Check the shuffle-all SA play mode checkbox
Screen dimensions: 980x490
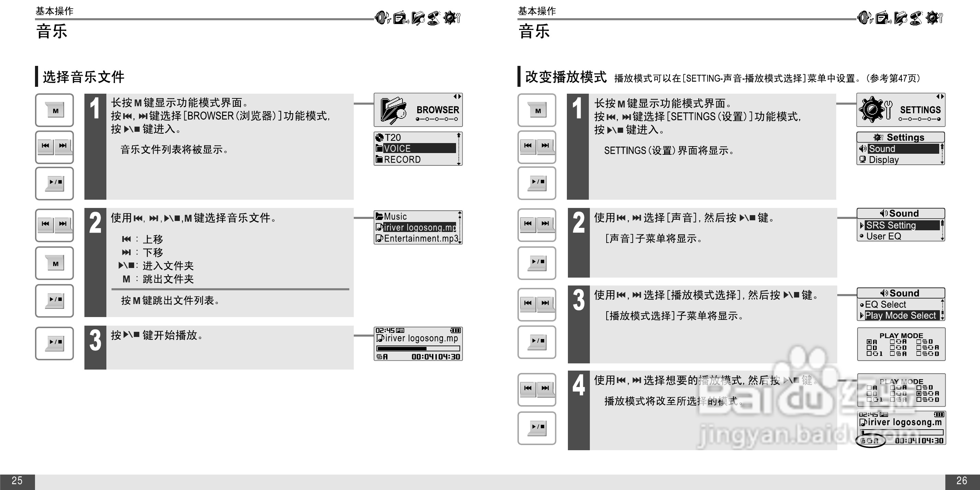(x=892, y=353)
